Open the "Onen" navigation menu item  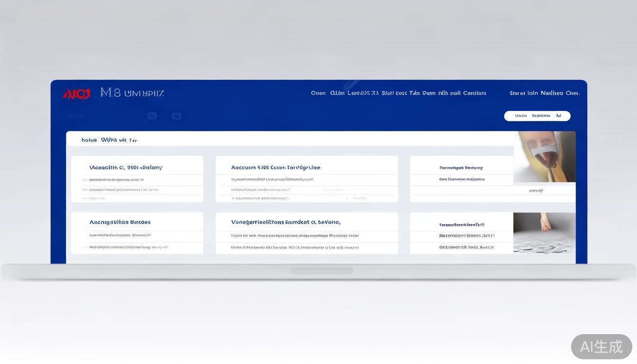(318, 93)
